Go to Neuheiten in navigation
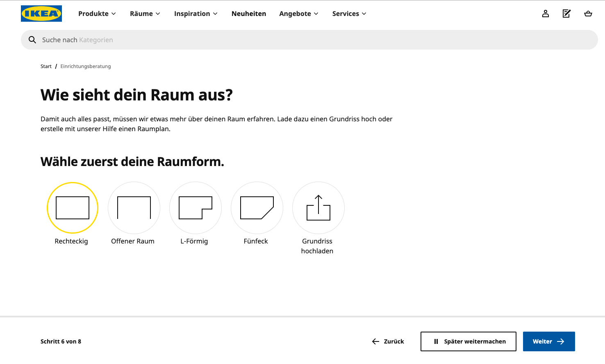 click(x=249, y=14)
